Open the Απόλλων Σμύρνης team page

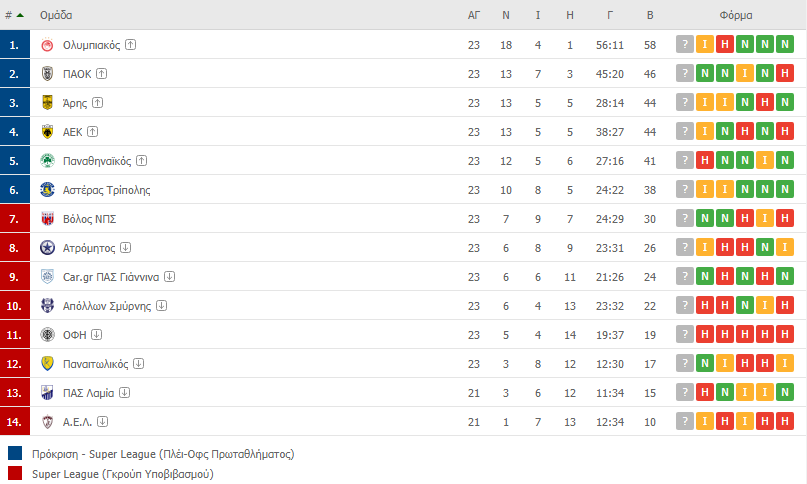tap(107, 306)
